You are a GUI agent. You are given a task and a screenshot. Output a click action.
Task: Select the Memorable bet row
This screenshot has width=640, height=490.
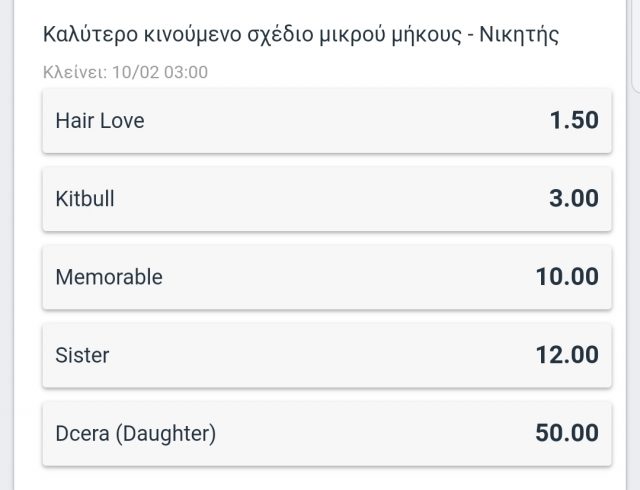click(x=327, y=277)
